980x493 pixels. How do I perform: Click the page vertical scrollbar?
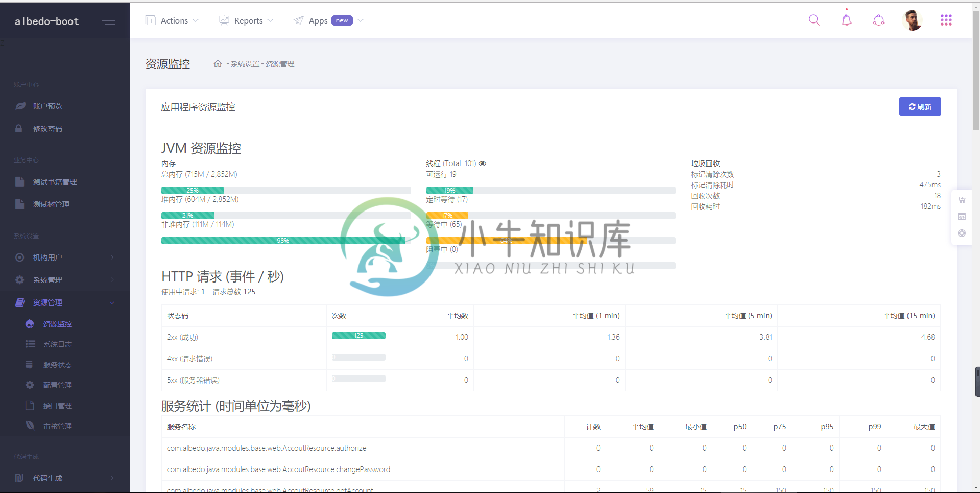[976, 69]
